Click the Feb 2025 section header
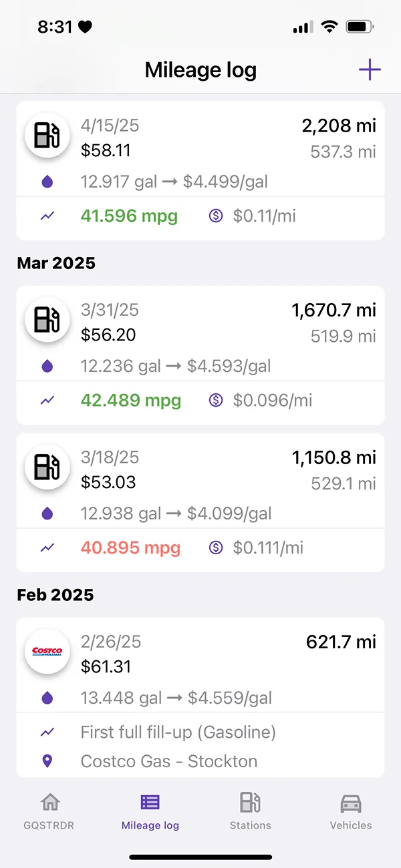This screenshot has height=868, width=401. click(55, 595)
